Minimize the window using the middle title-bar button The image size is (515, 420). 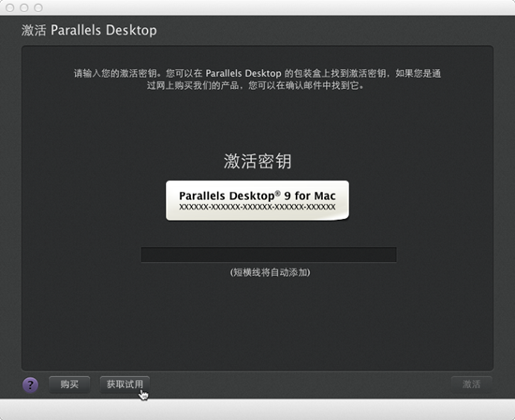24,7
